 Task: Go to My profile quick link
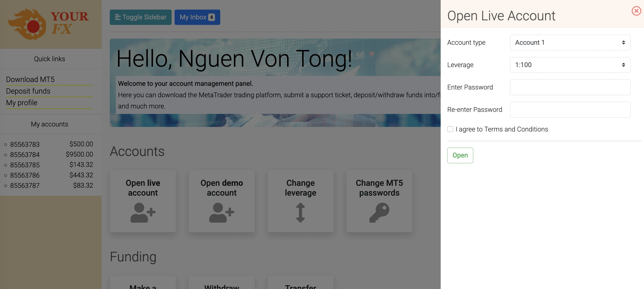[22, 103]
